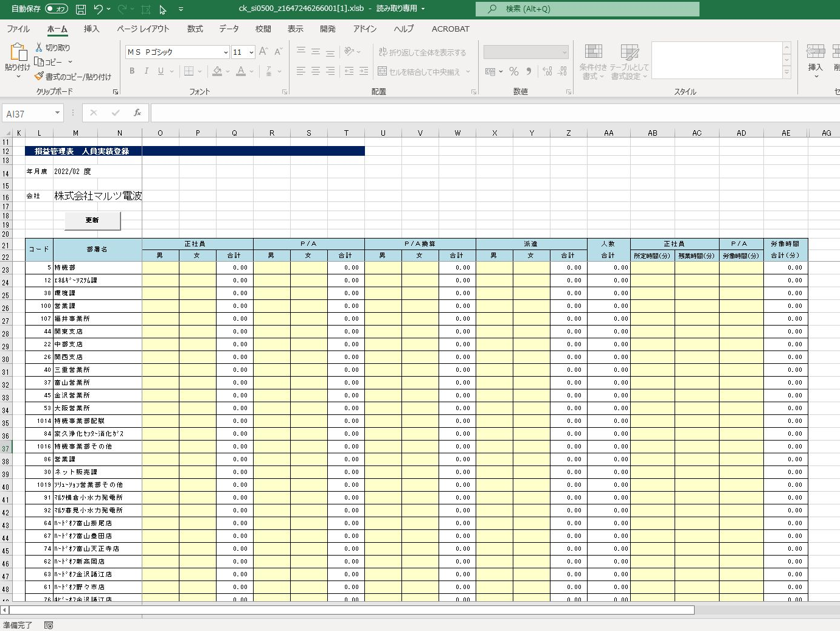Open the font size dropdown showing 11

tap(251, 52)
